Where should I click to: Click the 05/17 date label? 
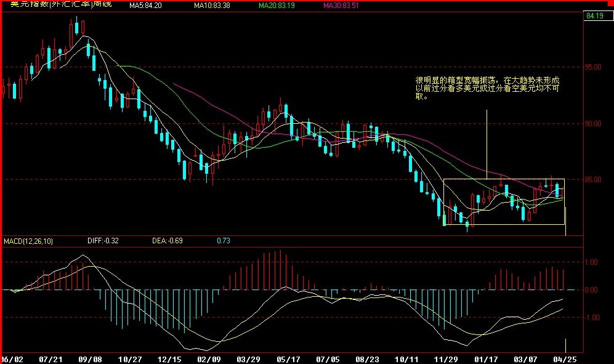(x=288, y=359)
